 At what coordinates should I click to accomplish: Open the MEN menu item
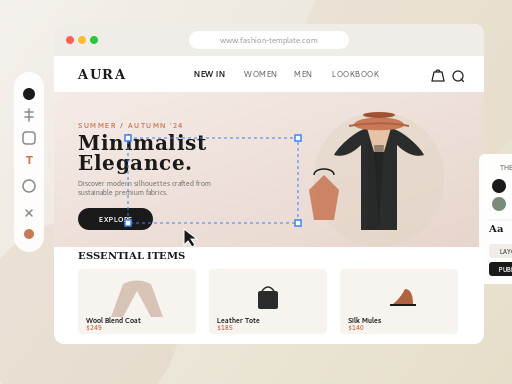pos(303,74)
